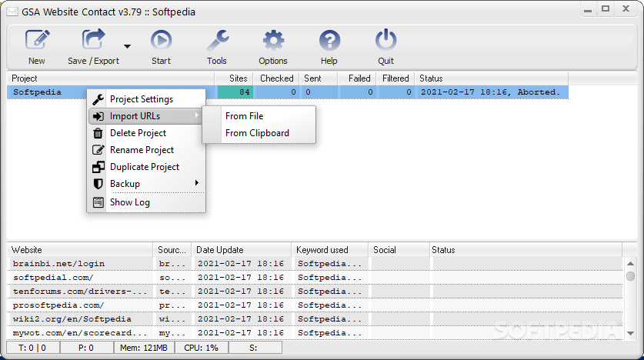This screenshot has height=360, width=644.
Task: Select the wiki2.org/en/Softpedia row
Action: [x=315, y=319]
